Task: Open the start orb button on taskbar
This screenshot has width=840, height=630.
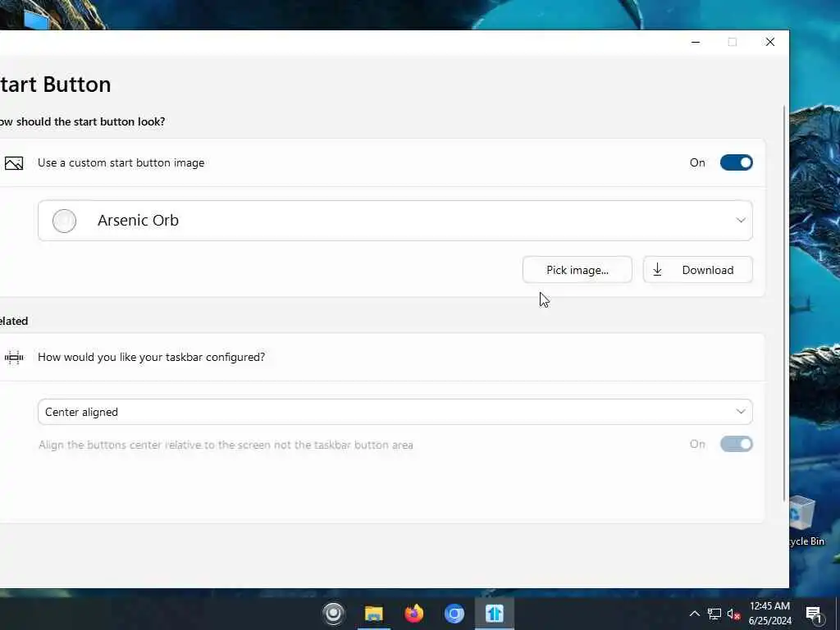Action: [x=334, y=614]
